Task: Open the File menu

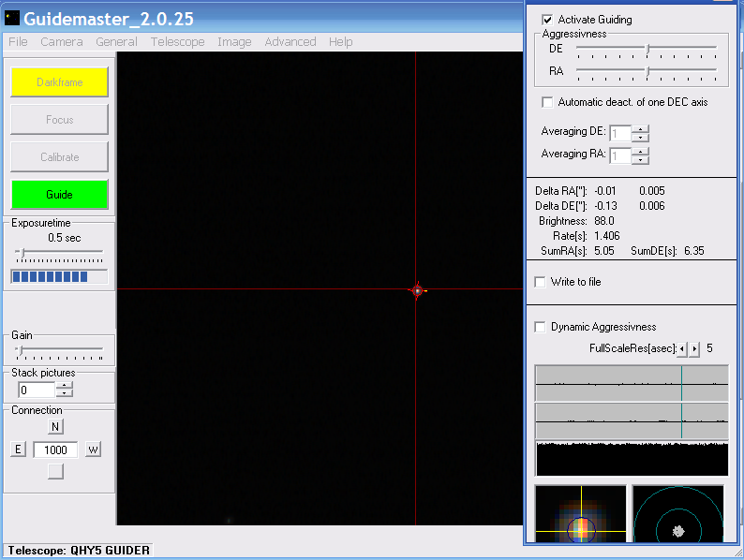Action: (x=18, y=42)
